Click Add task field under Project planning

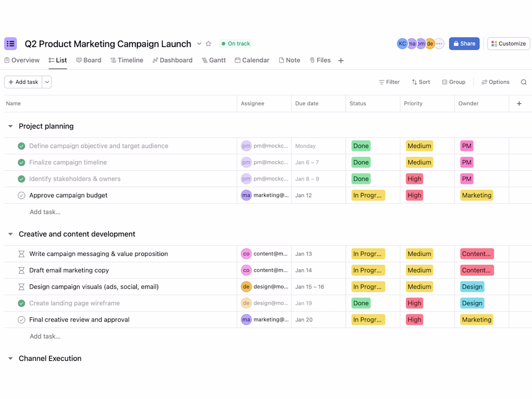[45, 212]
